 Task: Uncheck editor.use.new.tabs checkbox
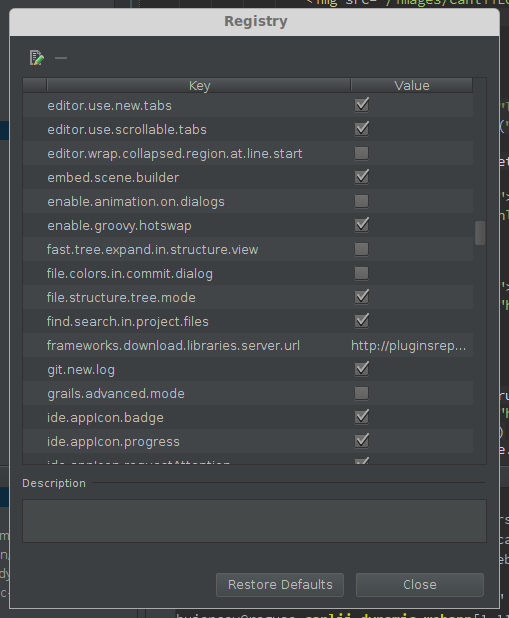pyautogui.click(x=362, y=105)
